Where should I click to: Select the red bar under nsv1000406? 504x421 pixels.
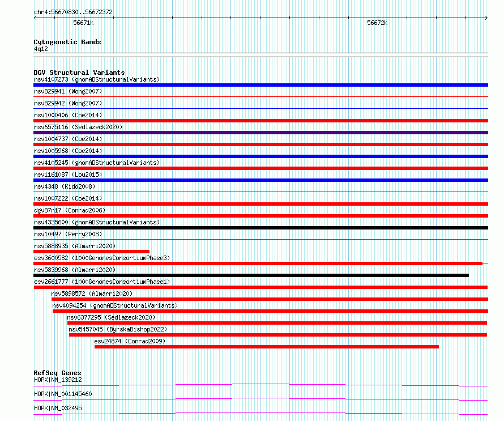click(x=260, y=121)
